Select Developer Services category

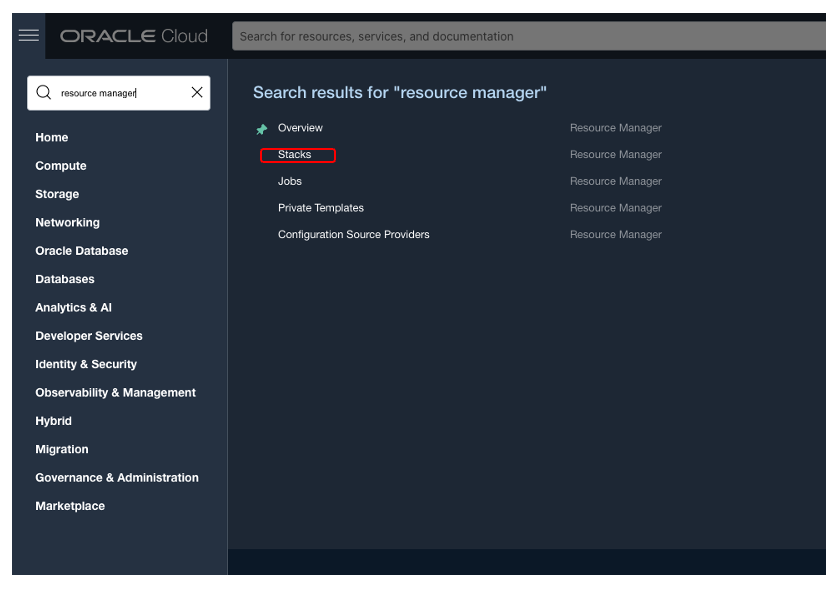(89, 336)
